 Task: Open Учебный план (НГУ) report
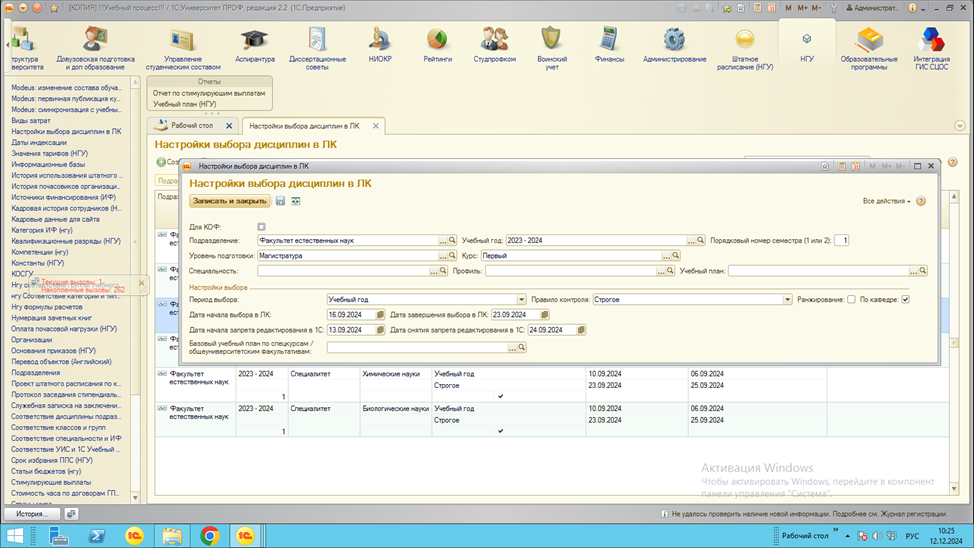pyautogui.click(x=184, y=104)
